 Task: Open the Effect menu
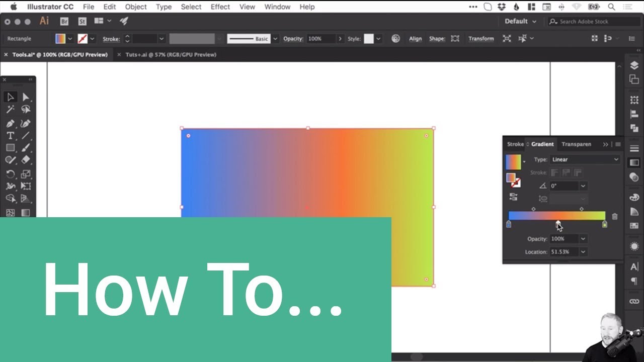(220, 7)
